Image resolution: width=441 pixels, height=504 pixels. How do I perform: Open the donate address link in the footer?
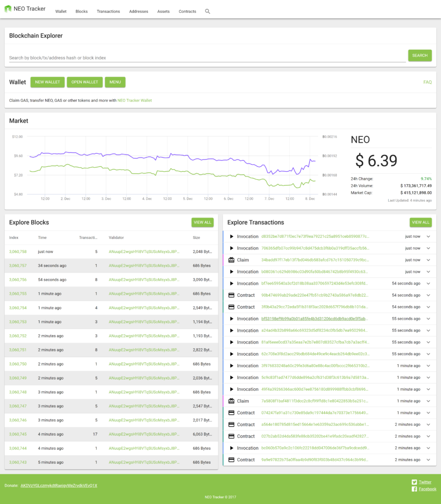tap(59, 485)
